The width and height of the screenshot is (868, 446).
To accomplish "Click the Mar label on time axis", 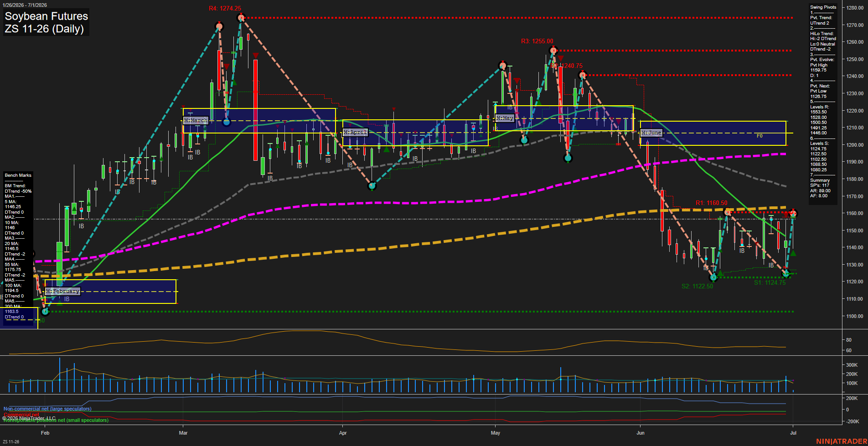I will [183, 433].
